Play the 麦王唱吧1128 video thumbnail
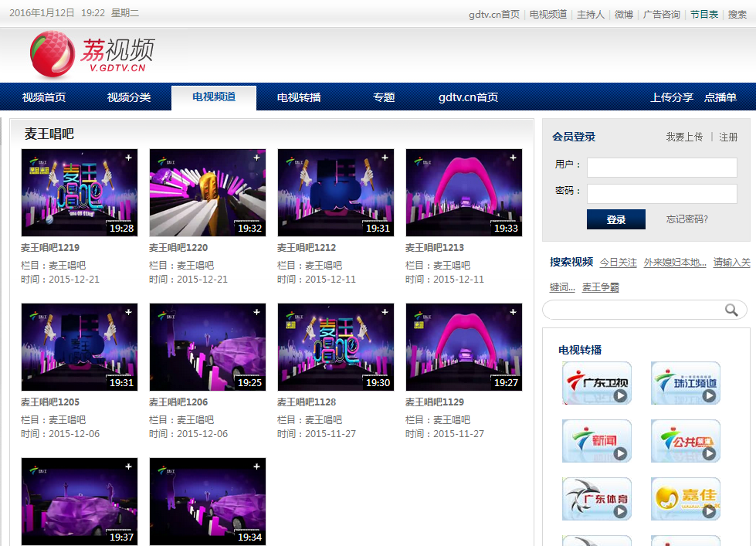 coord(336,347)
